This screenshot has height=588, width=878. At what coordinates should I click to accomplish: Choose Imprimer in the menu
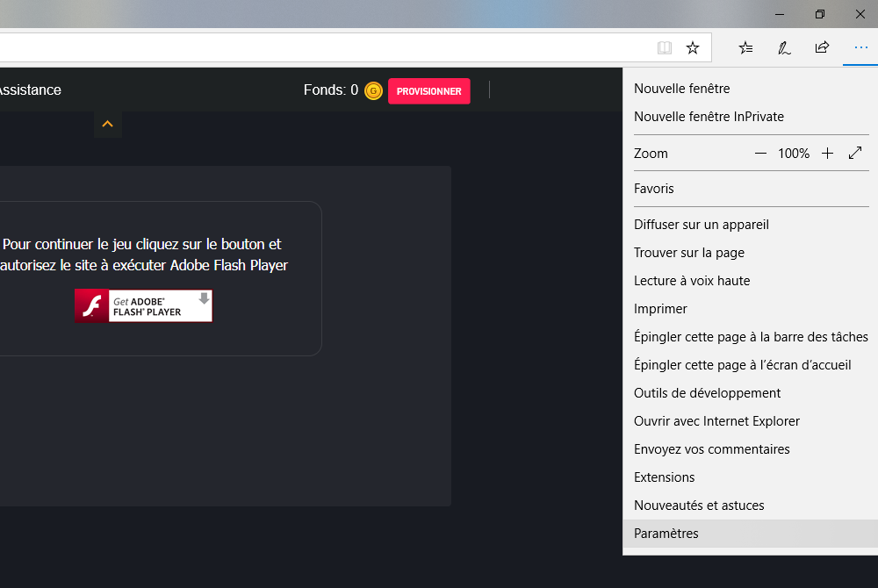660,309
